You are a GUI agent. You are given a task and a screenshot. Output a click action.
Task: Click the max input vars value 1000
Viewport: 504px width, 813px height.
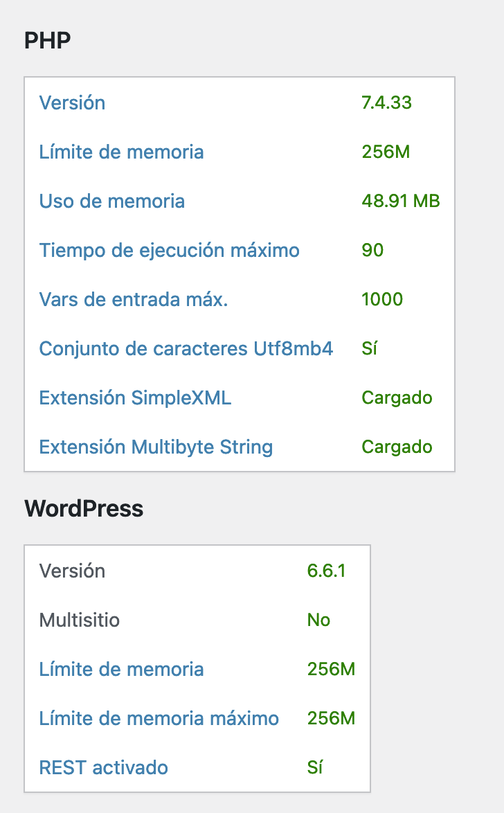coord(382,299)
